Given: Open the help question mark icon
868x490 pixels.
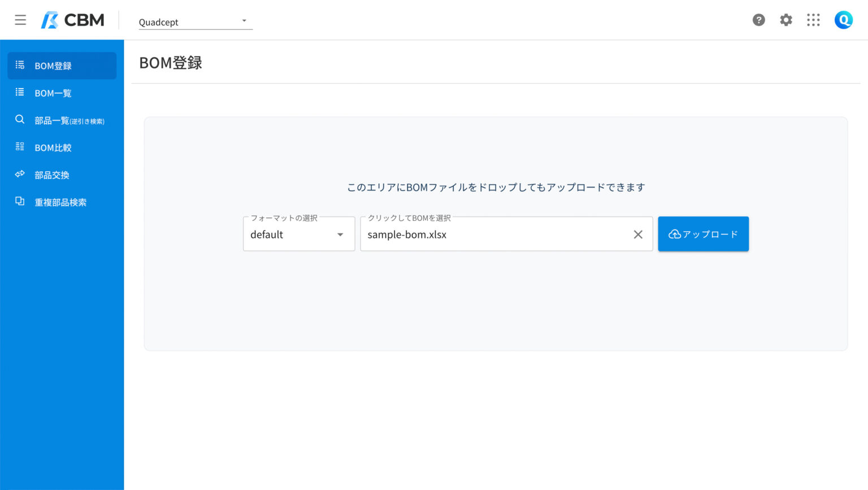Looking at the screenshot, I should [x=758, y=20].
